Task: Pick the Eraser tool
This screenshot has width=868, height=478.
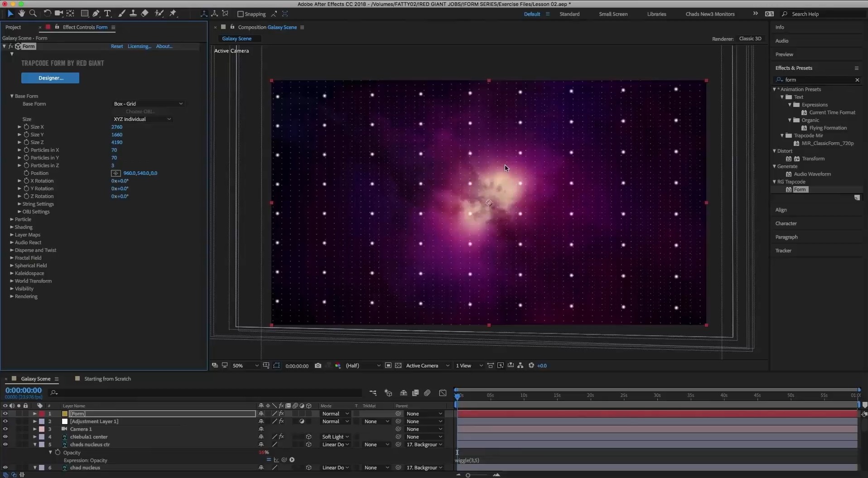Action: click(145, 14)
